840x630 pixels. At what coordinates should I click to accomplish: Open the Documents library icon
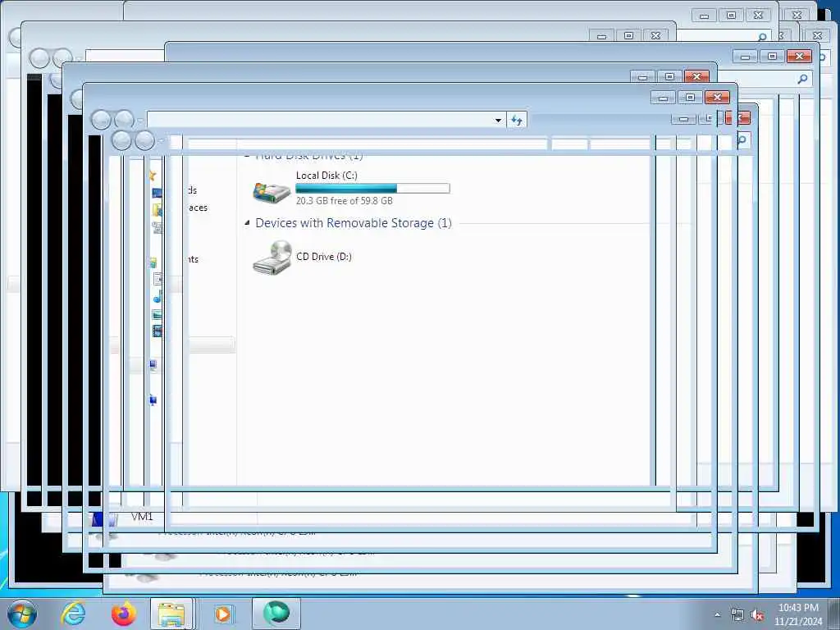point(157,279)
